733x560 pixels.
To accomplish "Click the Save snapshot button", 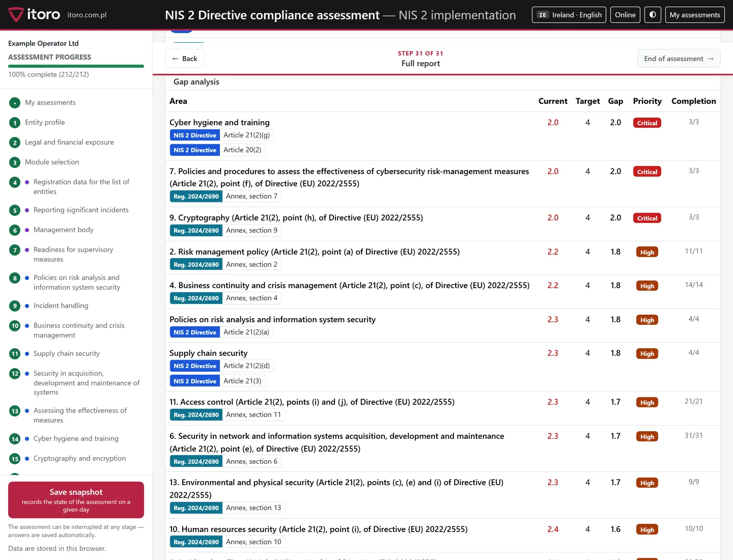I will (x=76, y=500).
